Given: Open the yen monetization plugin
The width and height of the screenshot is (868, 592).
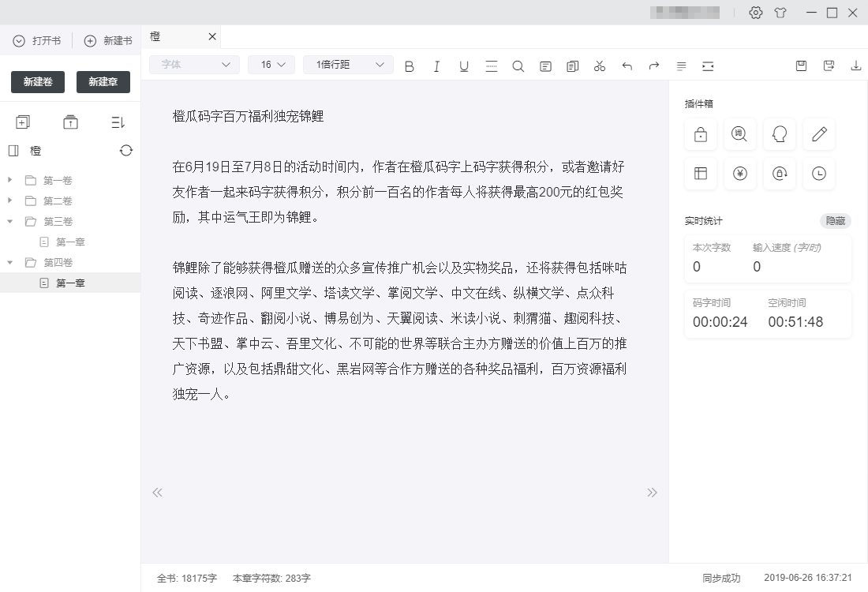Looking at the screenshot, I should click(x=739, y=174).
